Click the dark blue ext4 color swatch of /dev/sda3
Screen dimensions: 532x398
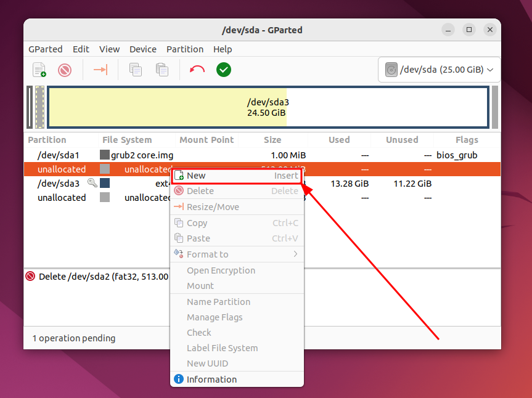(105, 183)
